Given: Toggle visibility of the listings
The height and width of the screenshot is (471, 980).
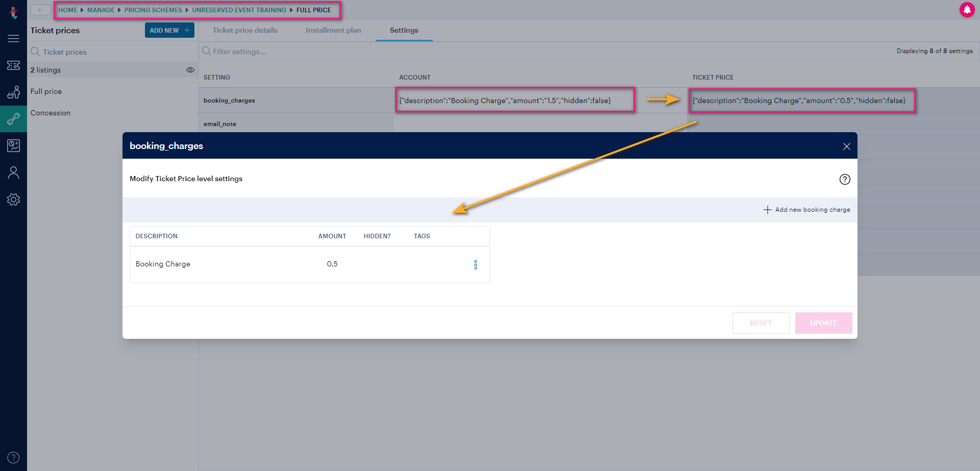Looking at the screenshot, I should [x=190, y=70].
